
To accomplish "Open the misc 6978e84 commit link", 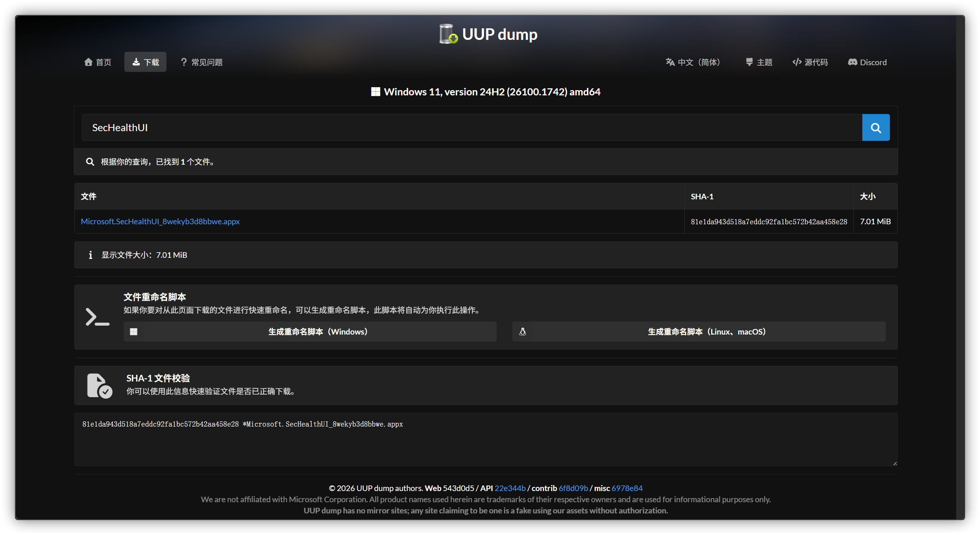I will (x=627, y=488).
